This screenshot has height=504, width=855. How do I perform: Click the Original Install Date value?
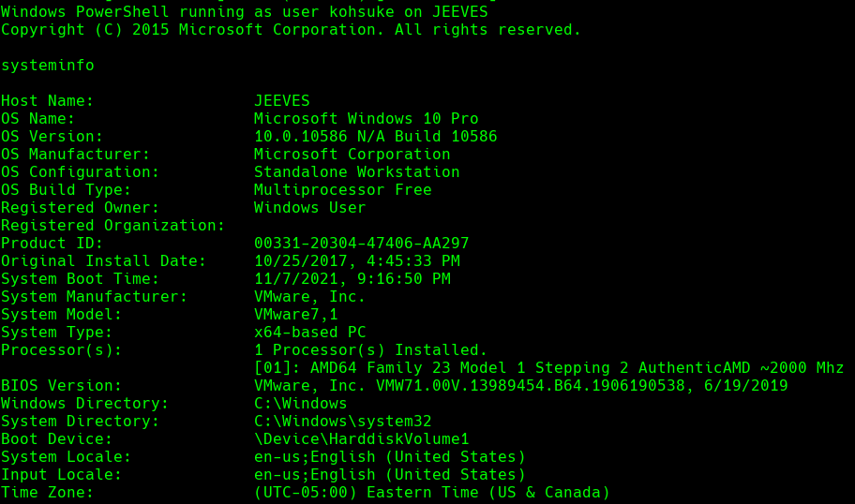click(356, 261)
